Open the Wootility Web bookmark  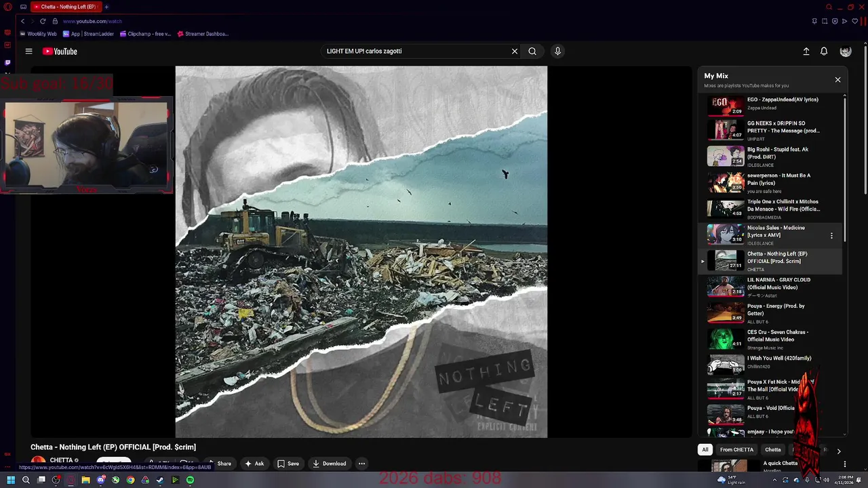tap(39, 34)
